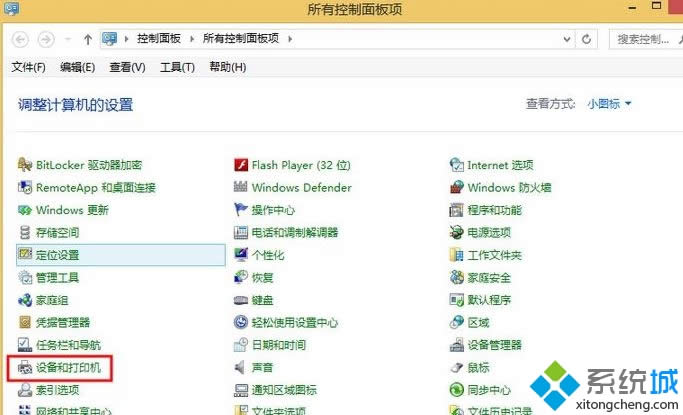Open the Flash Player (32 位) icon
The height and width of the screenshot is (415, 683).
pyautogui.click(x=241, y=165)
